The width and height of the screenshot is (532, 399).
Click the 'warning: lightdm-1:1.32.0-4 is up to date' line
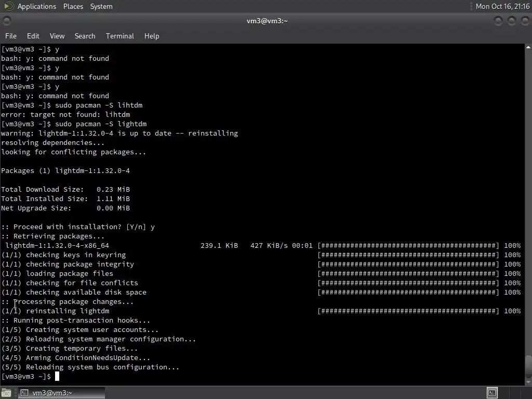pos(119,134)
